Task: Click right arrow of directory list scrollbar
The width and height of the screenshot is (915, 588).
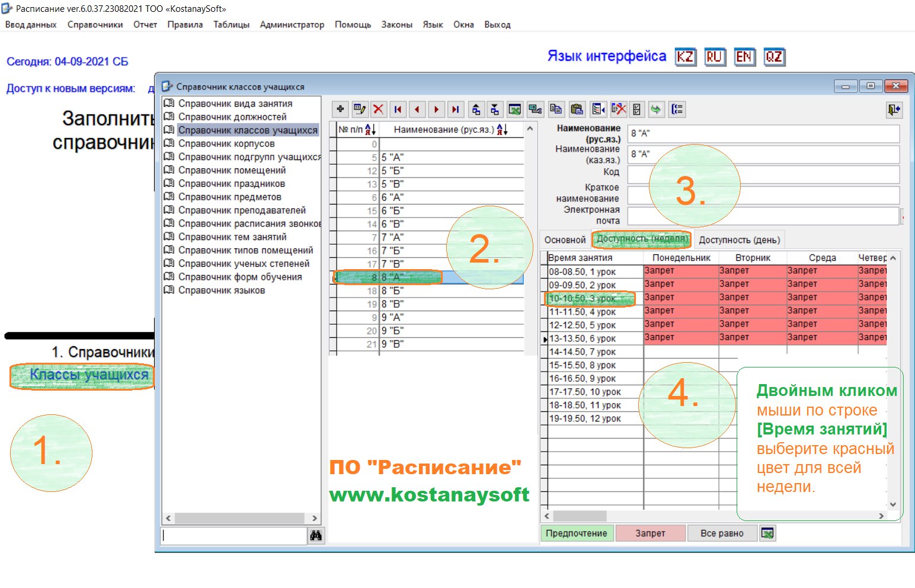Action: [315, 518]
